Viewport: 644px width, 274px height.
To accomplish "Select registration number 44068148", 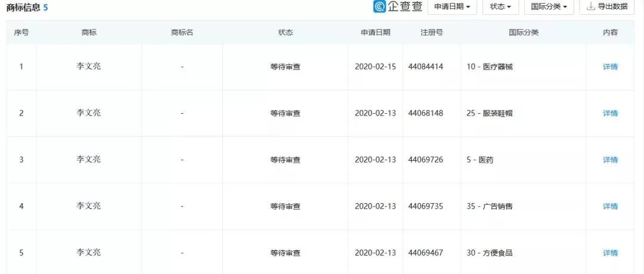I will [426, 113].
